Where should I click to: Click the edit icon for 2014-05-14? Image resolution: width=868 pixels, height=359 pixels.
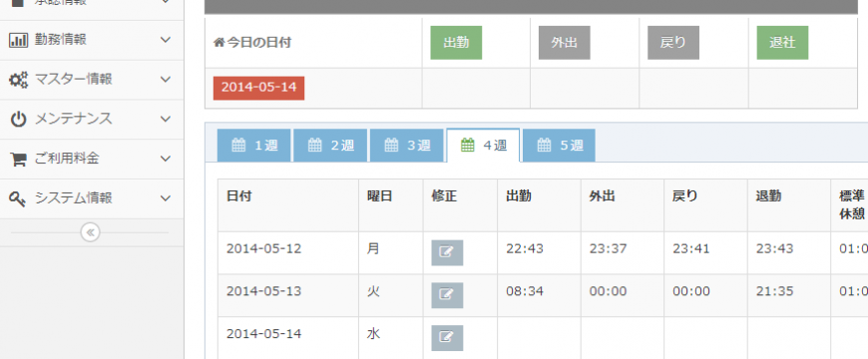point(447,337)
